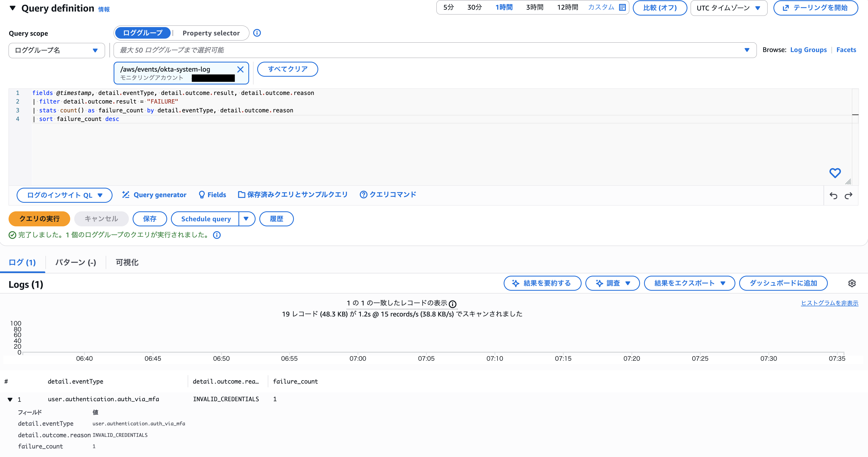This screenshot has width=868, height=457.
Task: Run the query with クエリの実行
Action: point(39,219)
